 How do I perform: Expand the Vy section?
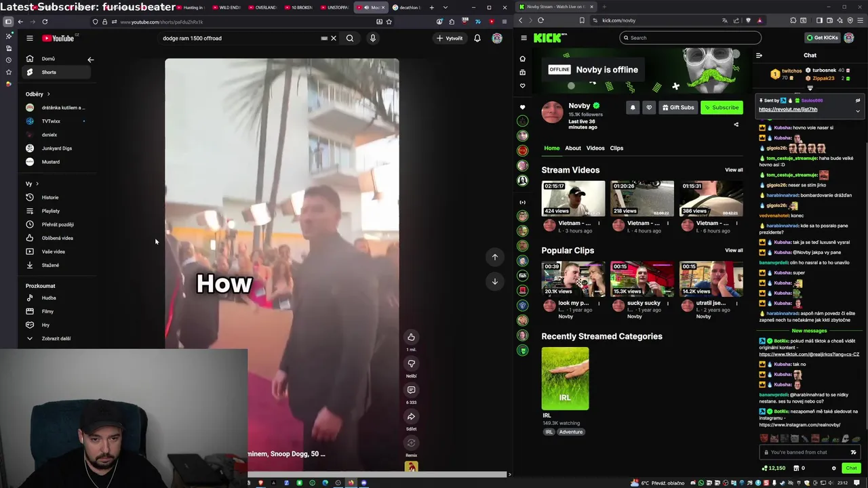32,184
